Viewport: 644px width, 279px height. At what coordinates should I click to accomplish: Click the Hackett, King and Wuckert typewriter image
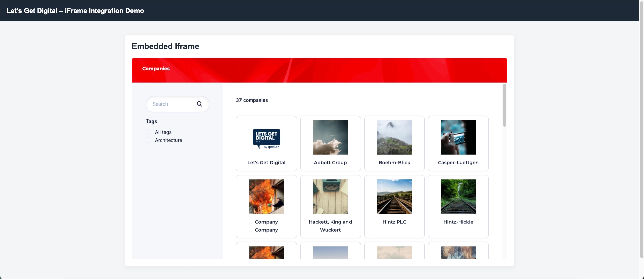click(x=330, y=197)
